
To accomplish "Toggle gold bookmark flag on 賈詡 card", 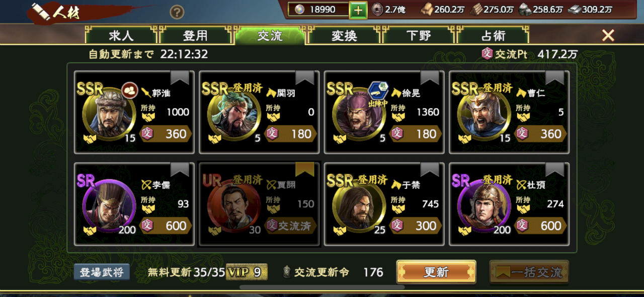I will (304, 169).
